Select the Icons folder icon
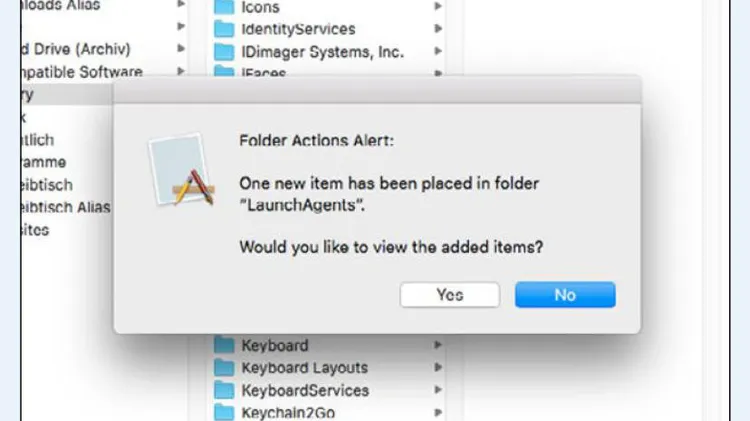This screenshot has width=750, height=421. (224, 7)
